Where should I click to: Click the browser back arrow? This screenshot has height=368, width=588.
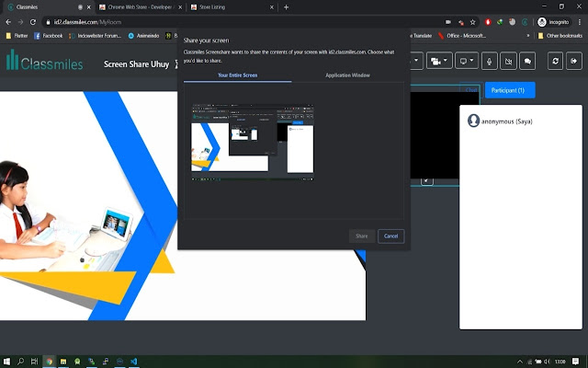coord(8,22)
